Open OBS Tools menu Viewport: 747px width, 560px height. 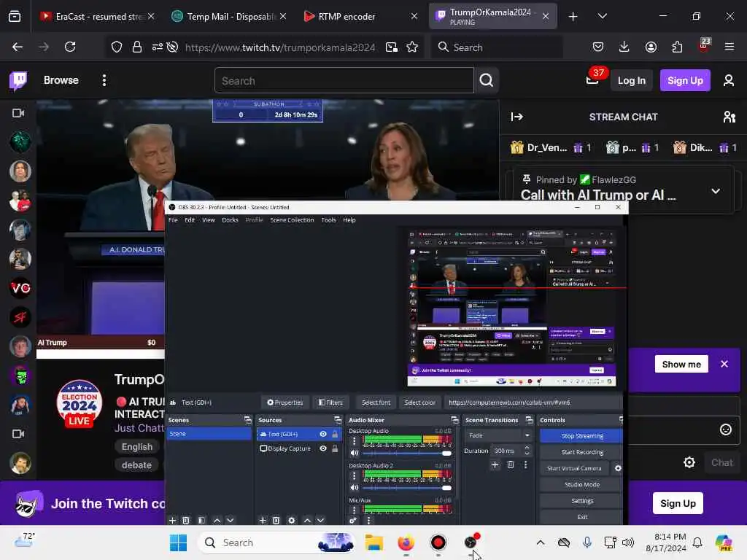pyautogui.click(x=328, y=220)
